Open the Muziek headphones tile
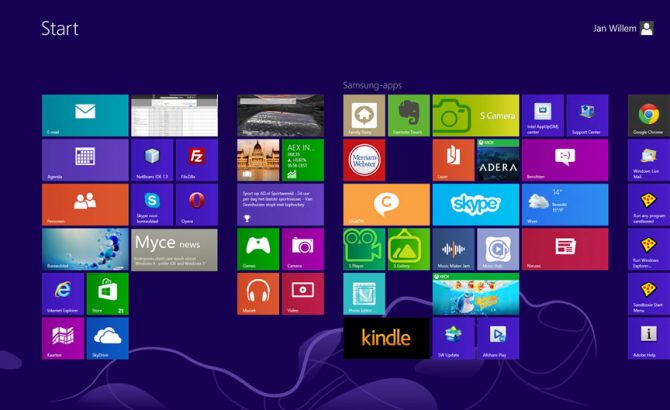The height and width of the screenshot is (410, 670). click(258, 294)
